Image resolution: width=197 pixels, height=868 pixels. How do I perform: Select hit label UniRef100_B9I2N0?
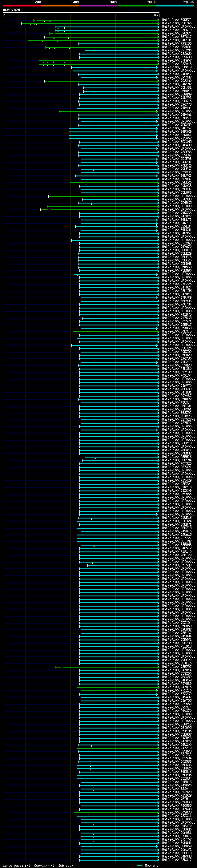click(177, 50)
